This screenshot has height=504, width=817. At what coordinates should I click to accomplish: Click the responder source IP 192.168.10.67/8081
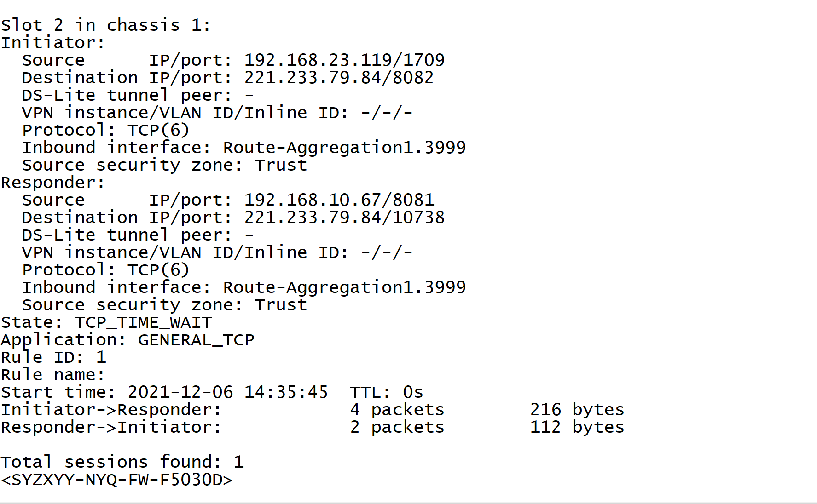(x=339, y=200)
